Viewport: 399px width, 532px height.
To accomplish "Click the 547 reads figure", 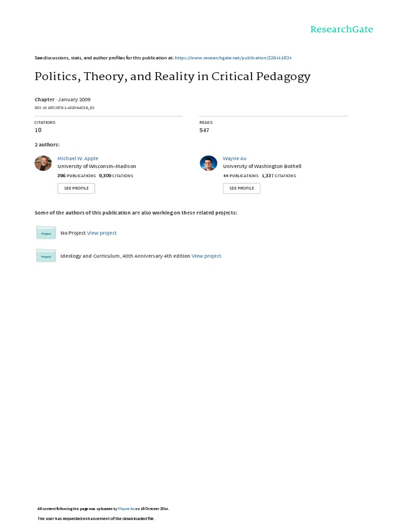I will point(204,130).
